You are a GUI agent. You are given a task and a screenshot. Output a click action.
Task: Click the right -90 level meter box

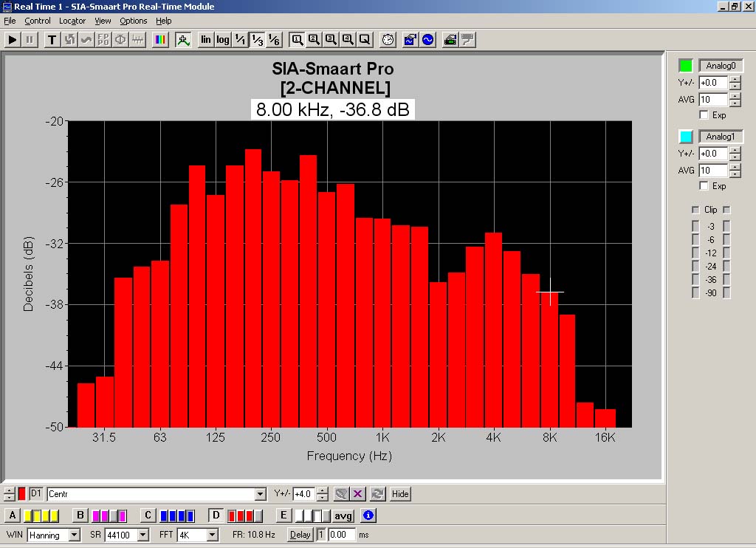[x=726, y=292]
